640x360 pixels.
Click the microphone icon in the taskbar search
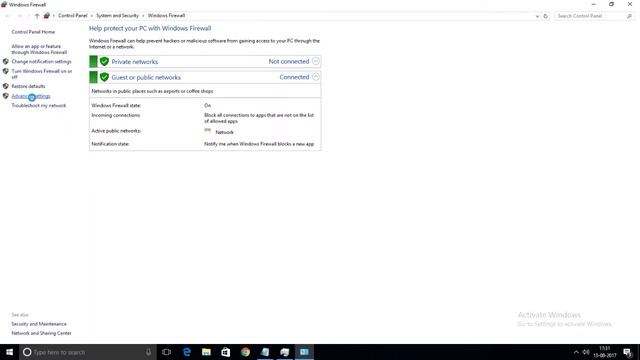pyautogui.click(x=148, y=352)
